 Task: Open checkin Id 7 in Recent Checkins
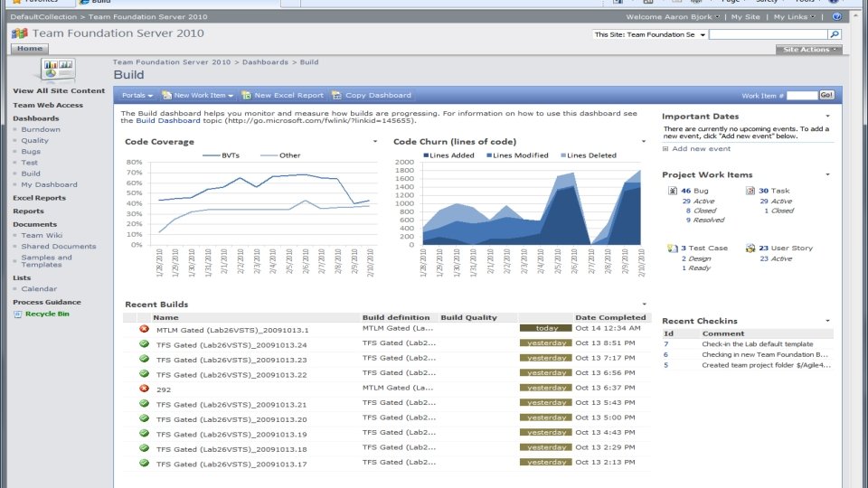666,344
